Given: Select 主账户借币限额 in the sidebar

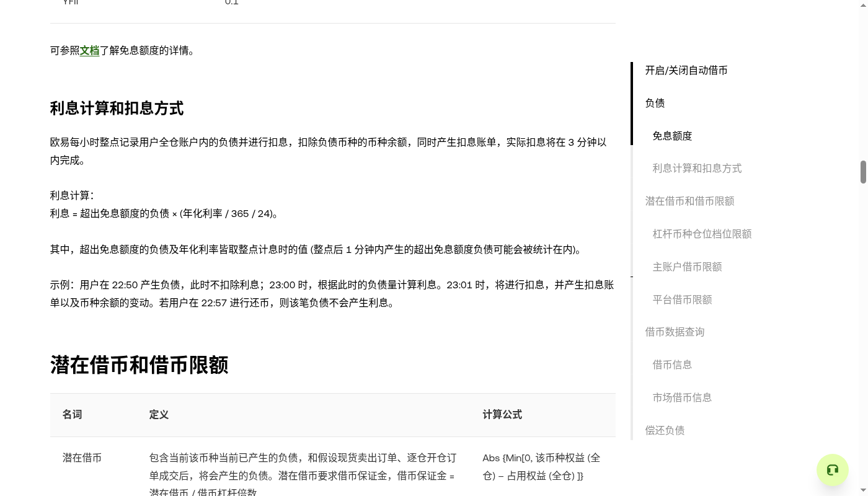Looking at the screenshot, I should click(x=687, y=267).
